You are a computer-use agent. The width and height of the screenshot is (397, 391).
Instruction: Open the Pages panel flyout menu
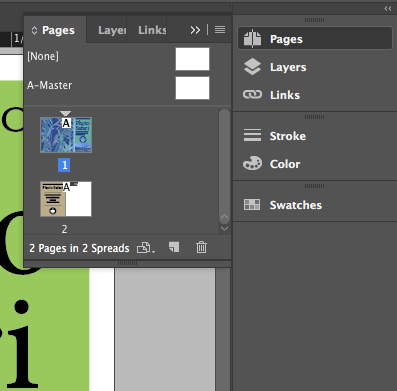click(x=220, y=30)
